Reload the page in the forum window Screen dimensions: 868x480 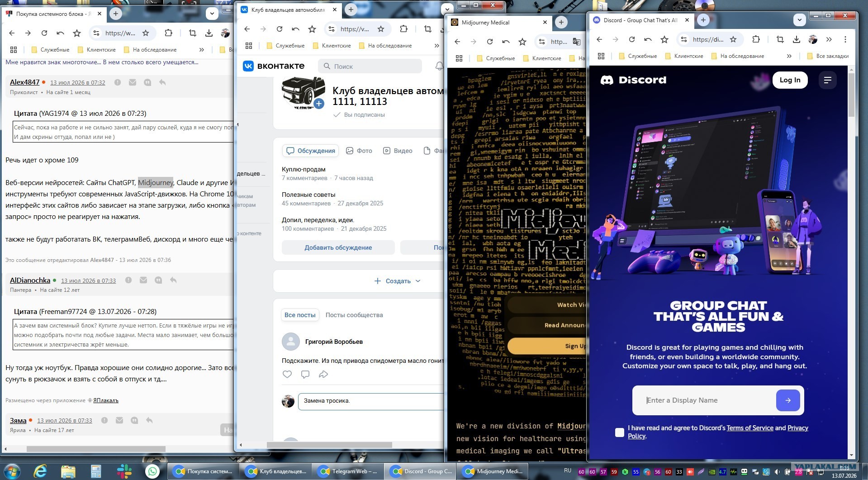[44, 33]
